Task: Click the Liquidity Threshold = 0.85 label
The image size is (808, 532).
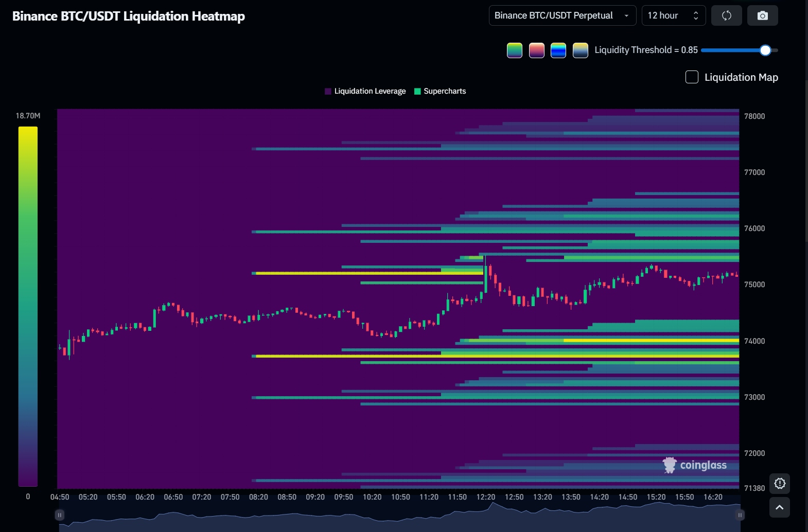Action: coord(646,50)
